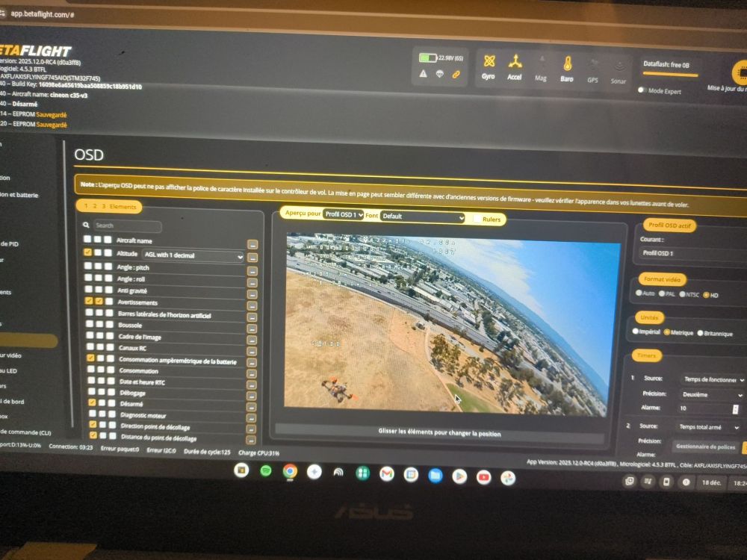Image resolution: width=747 pixels, height=560 pixels.
Task: Open the Temps total armé source dropdown
Action: click(708, 427)
